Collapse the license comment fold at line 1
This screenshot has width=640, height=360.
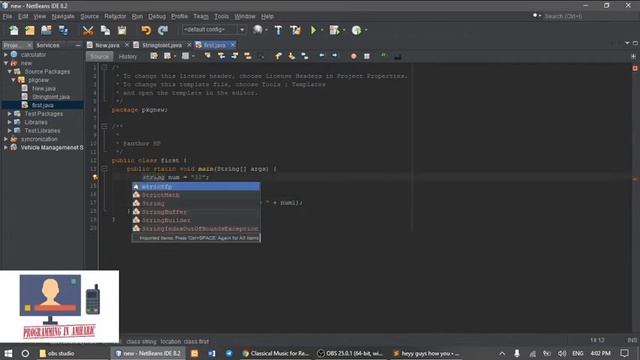104,68
